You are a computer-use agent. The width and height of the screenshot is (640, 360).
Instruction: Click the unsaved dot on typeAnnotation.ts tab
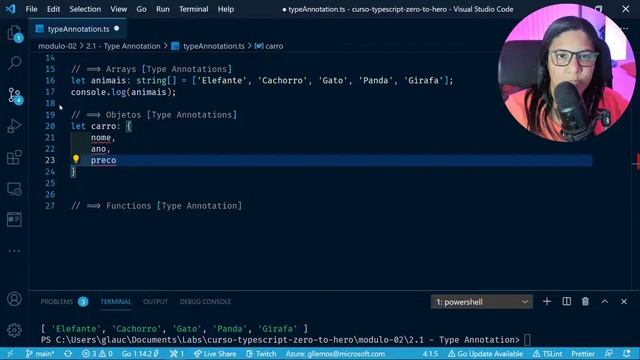click(x=117, y=29)
